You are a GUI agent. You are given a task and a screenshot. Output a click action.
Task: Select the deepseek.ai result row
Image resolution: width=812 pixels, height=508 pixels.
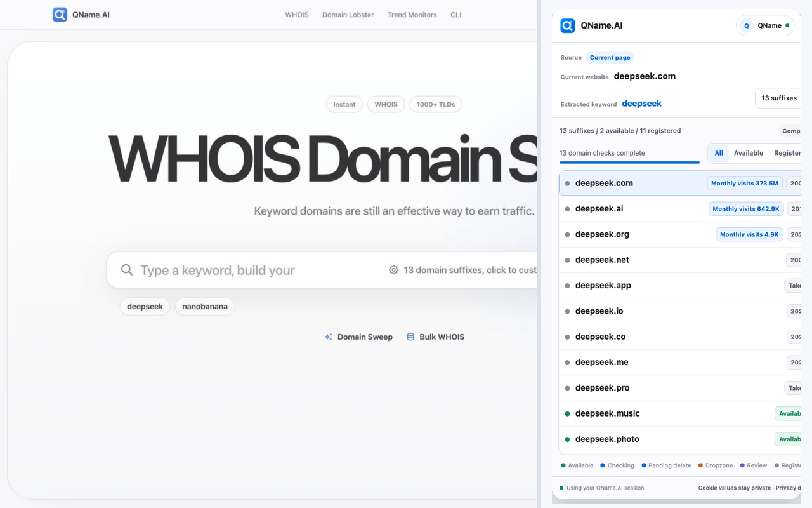pos(679,209)
